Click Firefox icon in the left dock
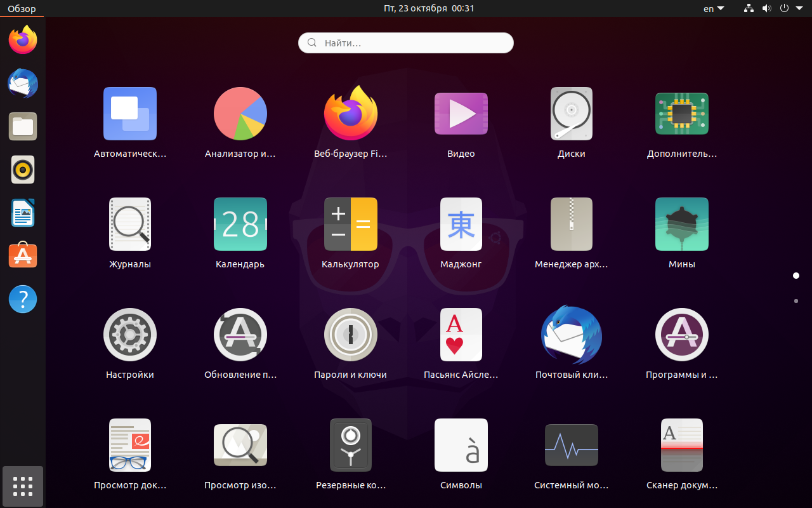The width and height of the screenshot is (812, 508). 23,40
